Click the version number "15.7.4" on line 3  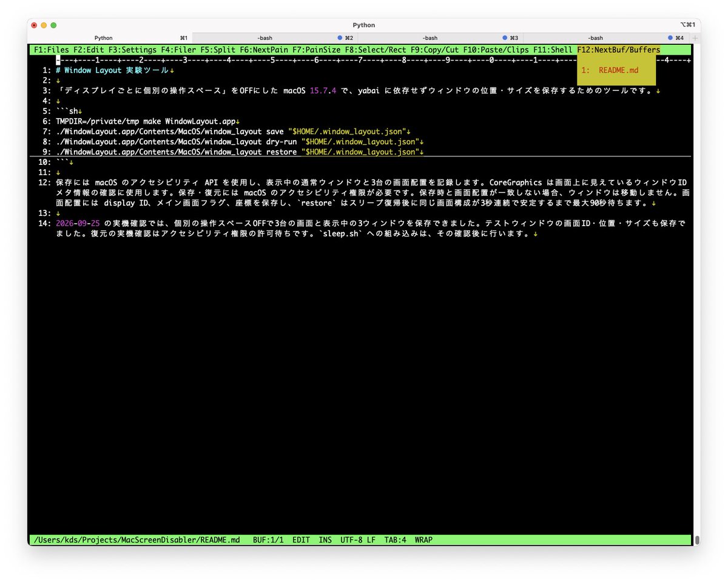pyautogui.click(x=323, y=91)
